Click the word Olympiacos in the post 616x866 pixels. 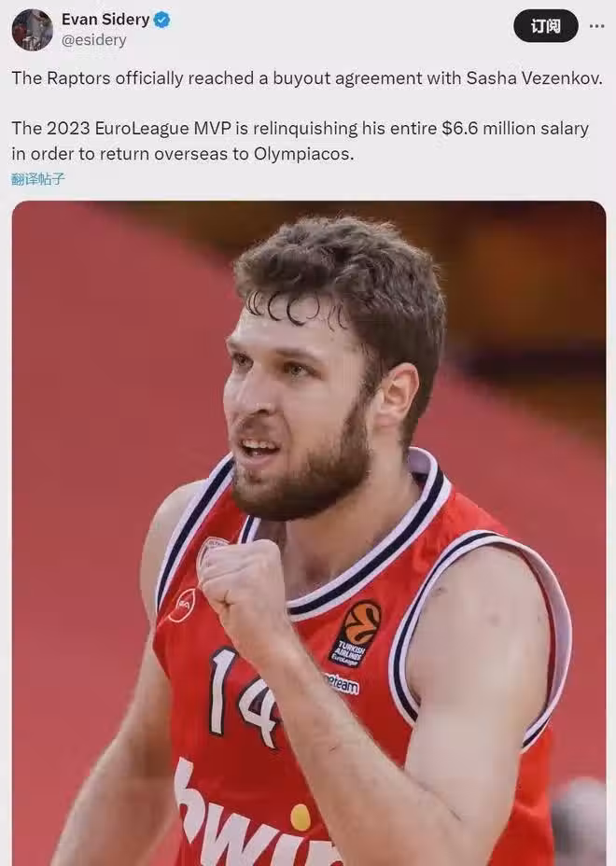pos(302,154)
